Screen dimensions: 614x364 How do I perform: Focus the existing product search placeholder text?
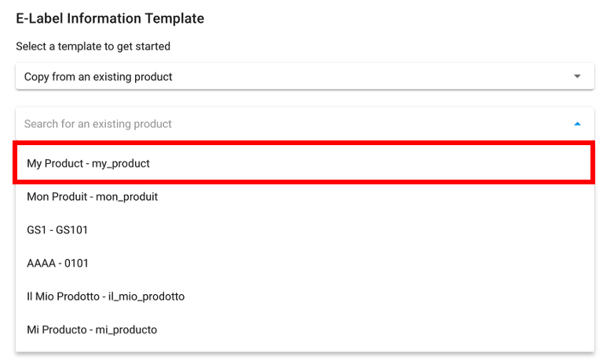[x=98, y=124]
